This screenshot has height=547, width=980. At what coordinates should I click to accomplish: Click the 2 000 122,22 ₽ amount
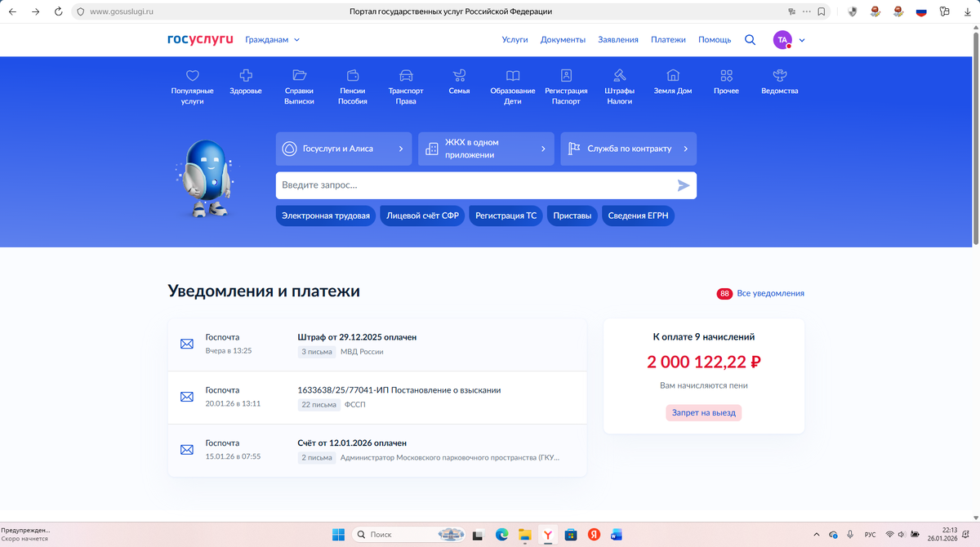coord(704,361)
